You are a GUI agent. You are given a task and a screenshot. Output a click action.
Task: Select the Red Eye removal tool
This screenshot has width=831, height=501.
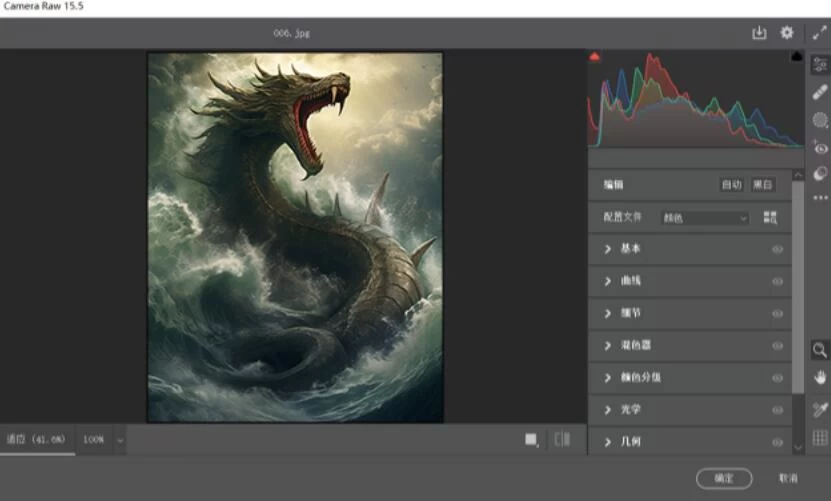820,148
